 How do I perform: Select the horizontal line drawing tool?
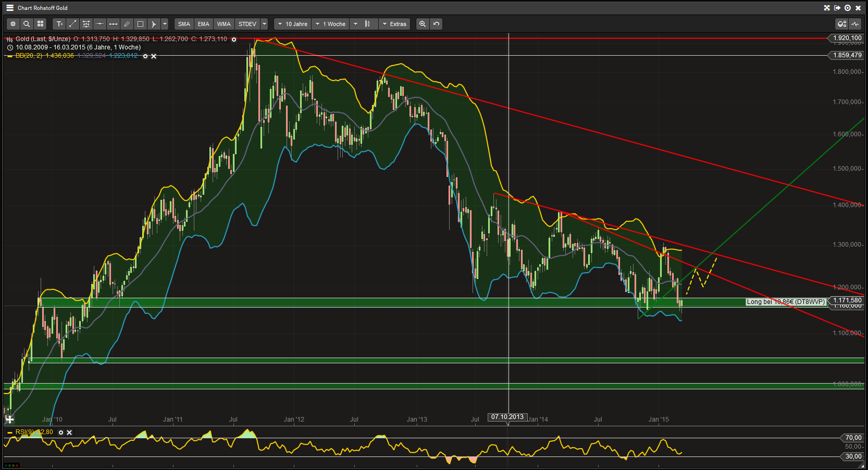pyautogui.click(x=100, y=24)
